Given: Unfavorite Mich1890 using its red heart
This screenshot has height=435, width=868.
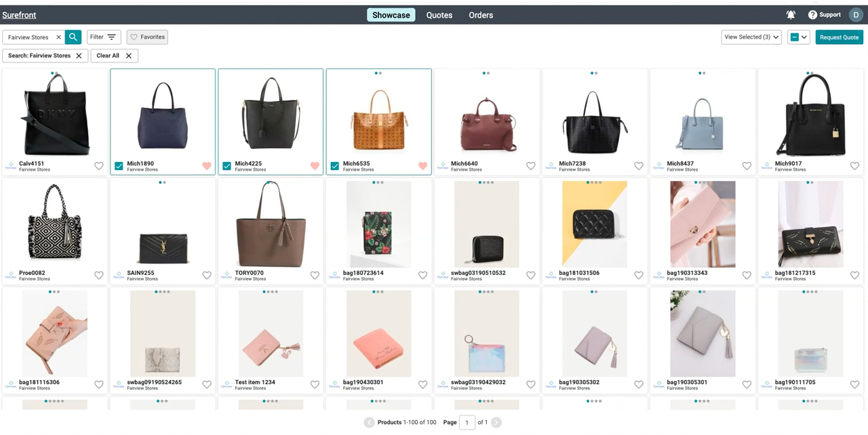Looking at the screenshot, I should click(207, 166).
